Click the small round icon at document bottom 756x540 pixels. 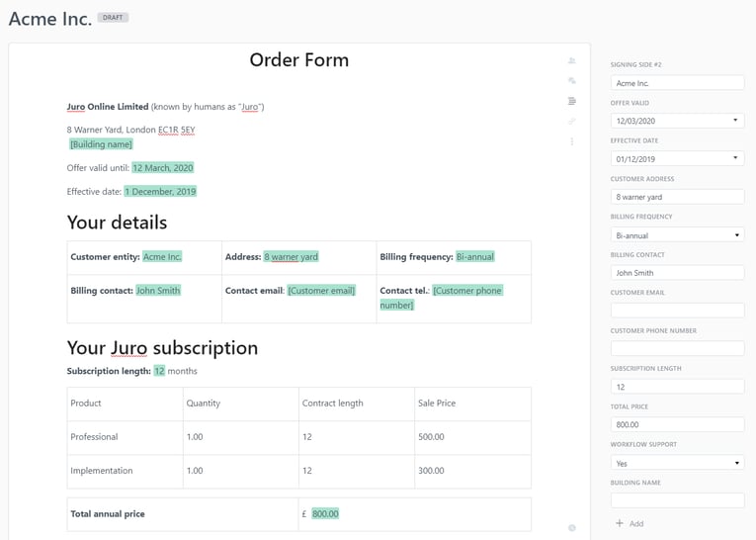point(572,528)
